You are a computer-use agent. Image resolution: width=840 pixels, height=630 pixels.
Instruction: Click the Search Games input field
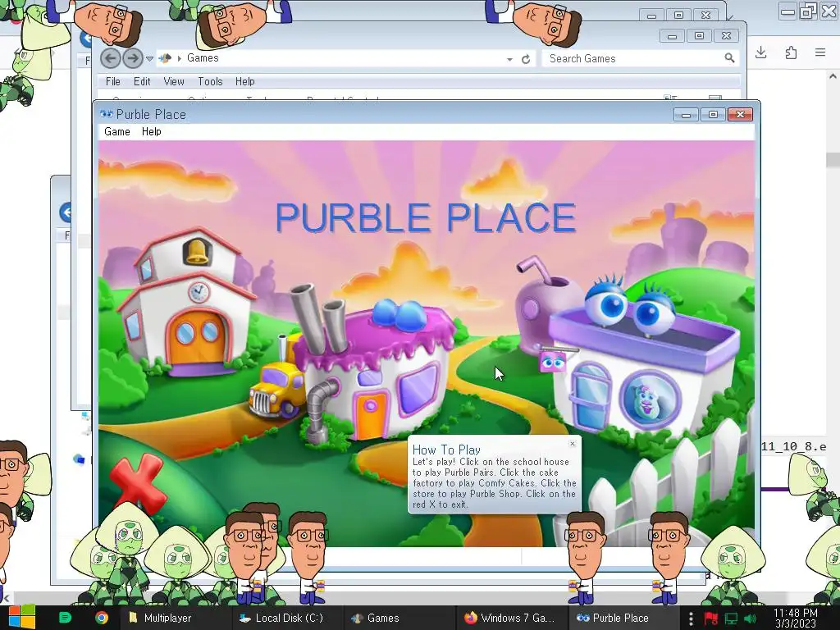click(x=632, y=58)
